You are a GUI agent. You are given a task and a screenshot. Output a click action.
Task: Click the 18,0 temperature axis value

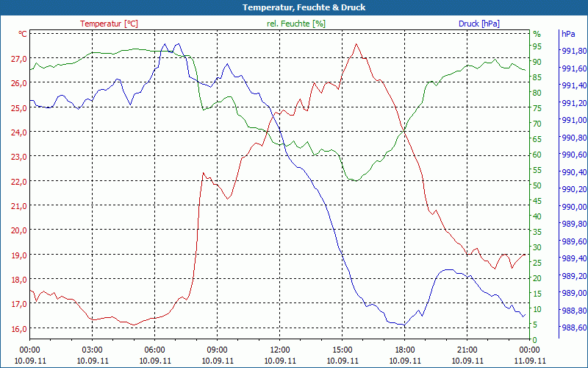[21, 280]
